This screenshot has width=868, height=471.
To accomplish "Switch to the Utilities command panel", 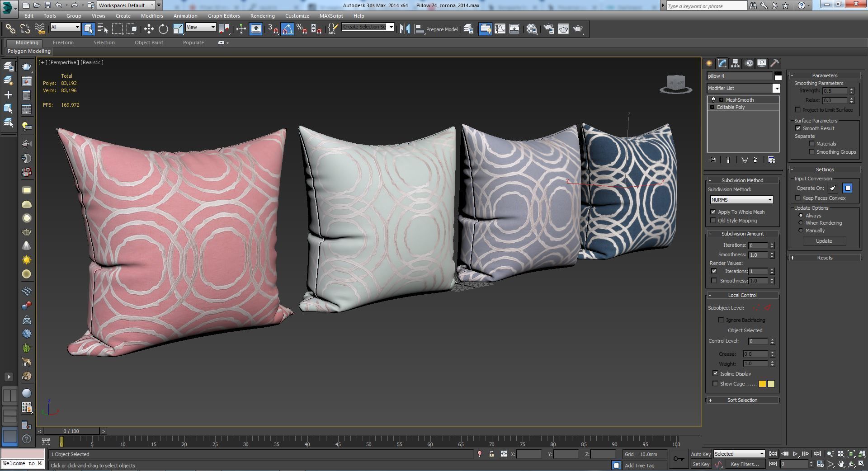I will pos(775,63).
